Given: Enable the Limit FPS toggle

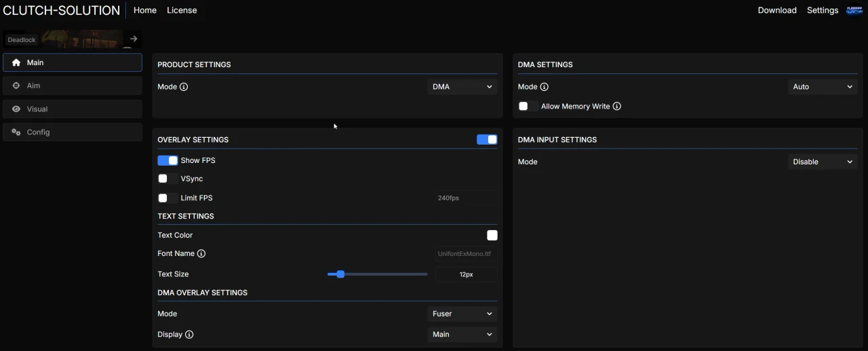Looking at the screenshot, I should [x=167, y=198].
